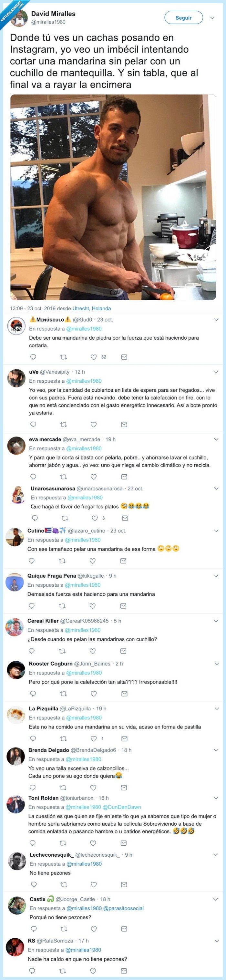Retweet the @Klud0 reply
The image size is (226, 980).
tap(64, 357)
